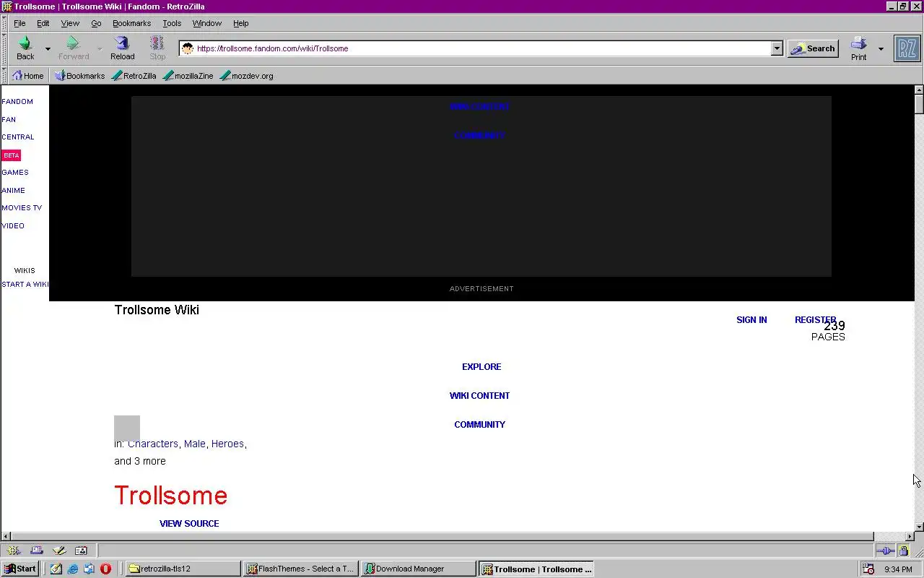Click the START A WIKI sidebar link
Screen dimensions: 924x578
point(25,285)
